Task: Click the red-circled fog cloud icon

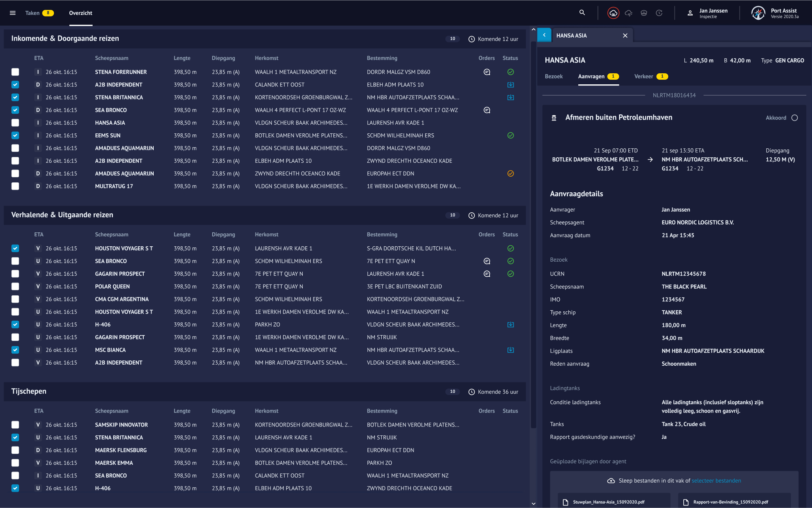Action: click(x=613, y=13)
